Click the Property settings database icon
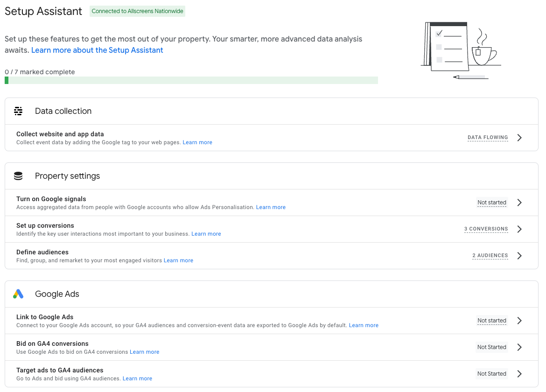The height and width of the screenshot is (392, 546). click(18, 176)
